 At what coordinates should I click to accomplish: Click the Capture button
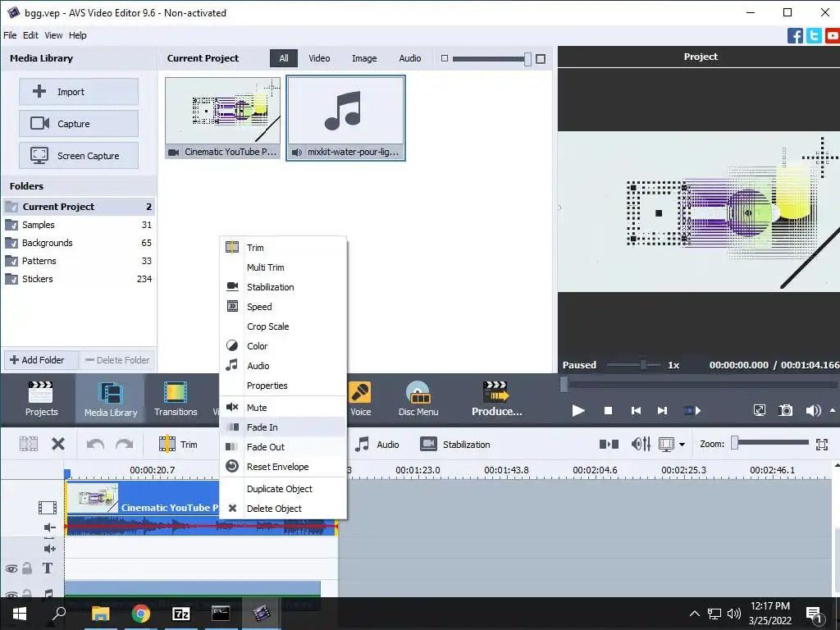tap(79, 124)
